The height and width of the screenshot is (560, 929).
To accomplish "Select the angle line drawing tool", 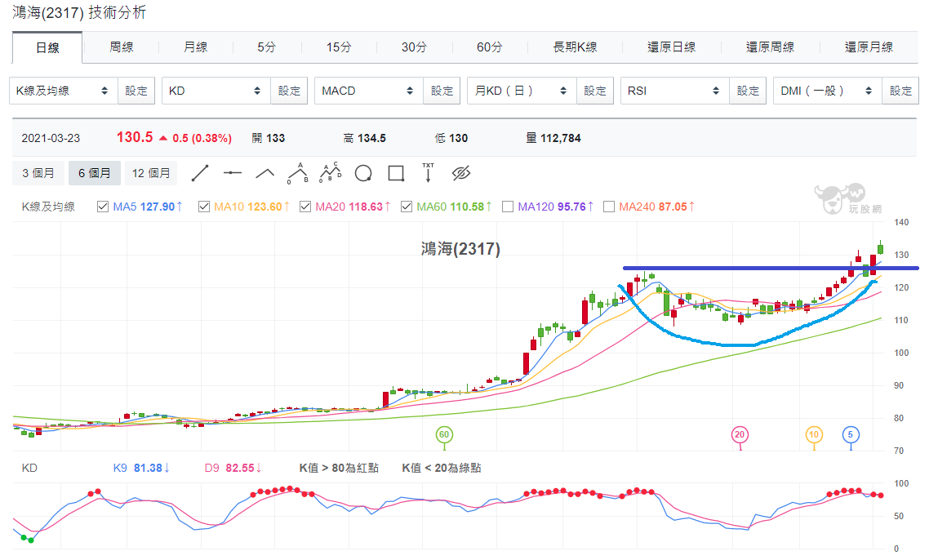I will (264, 173).
